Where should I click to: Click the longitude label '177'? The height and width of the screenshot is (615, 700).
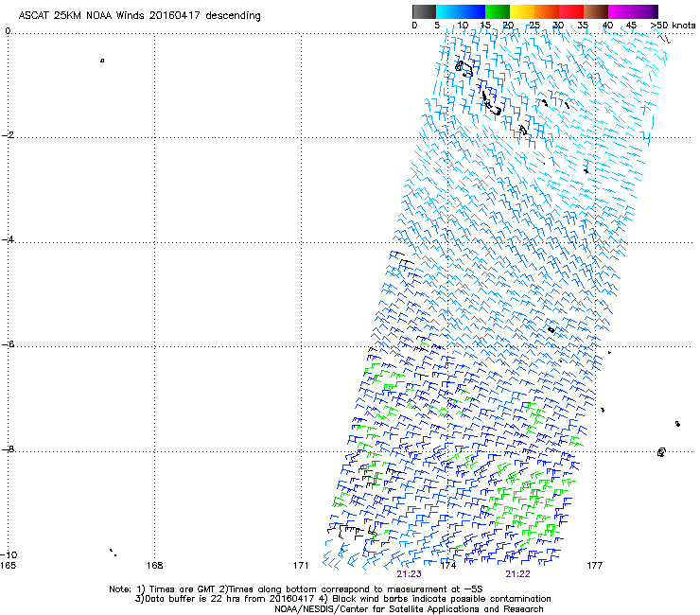[x=594, y=566]
